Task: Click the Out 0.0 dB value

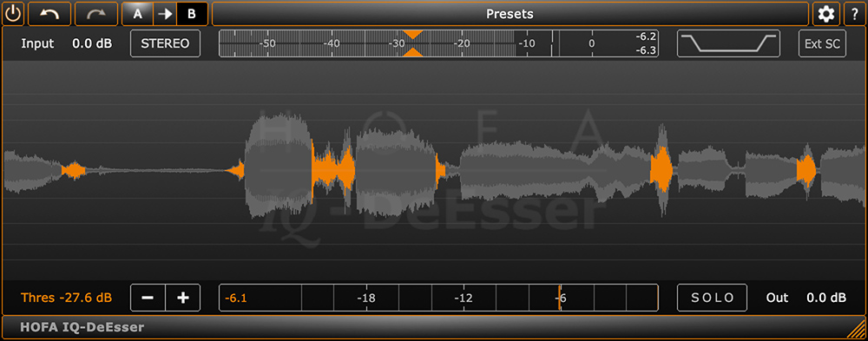Action: coord(826,298)
